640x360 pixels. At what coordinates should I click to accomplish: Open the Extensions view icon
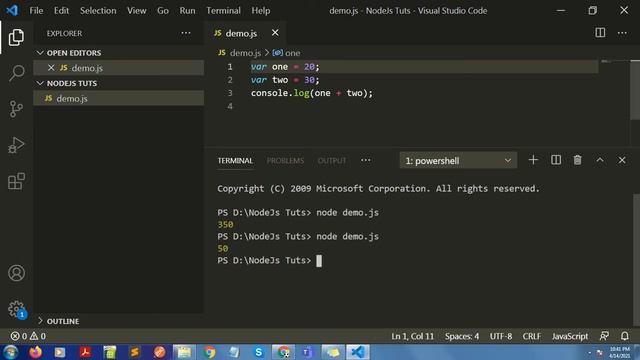click(x=16, y=181)
